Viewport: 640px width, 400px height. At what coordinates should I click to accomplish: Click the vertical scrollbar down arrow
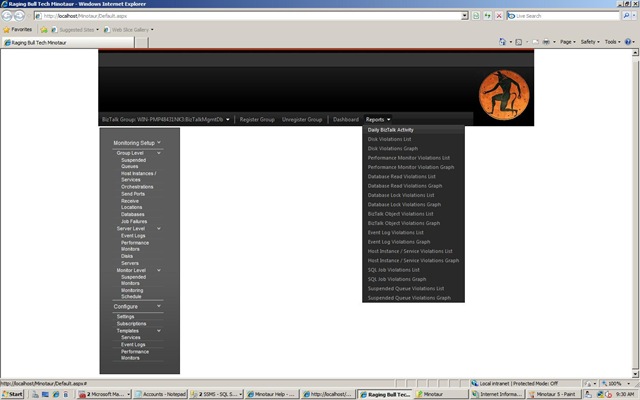tap(636, 374)
